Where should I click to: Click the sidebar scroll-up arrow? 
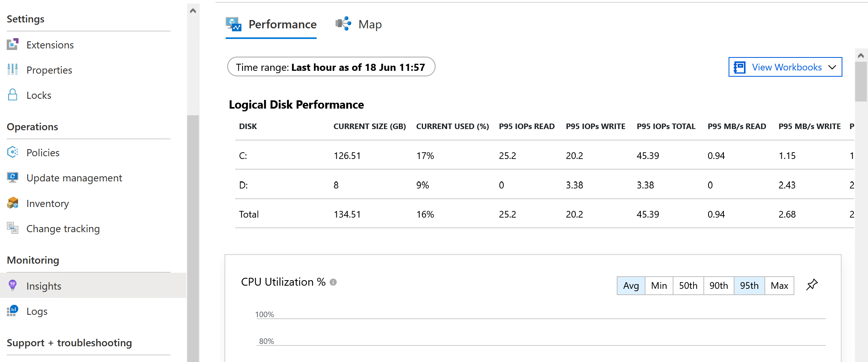(193, 11)
